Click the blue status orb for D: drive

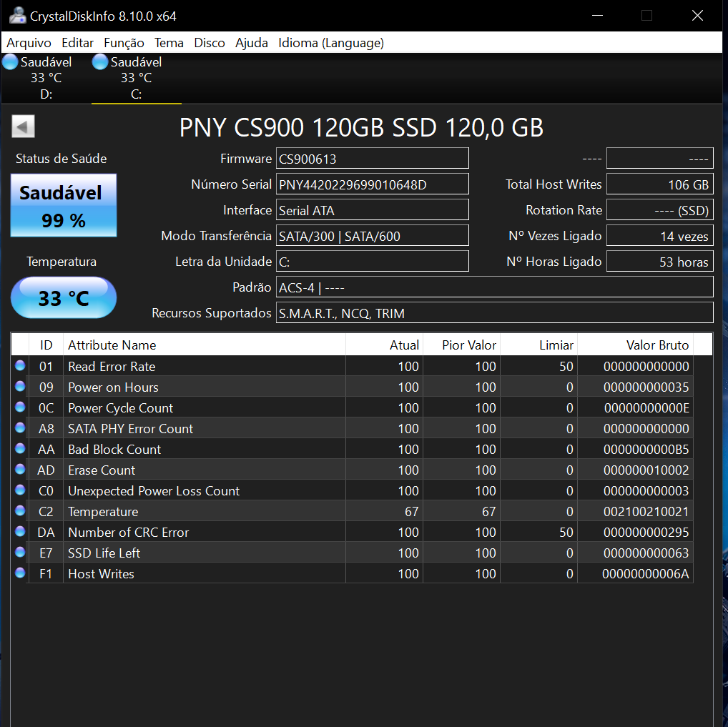(x=10, y=61)
